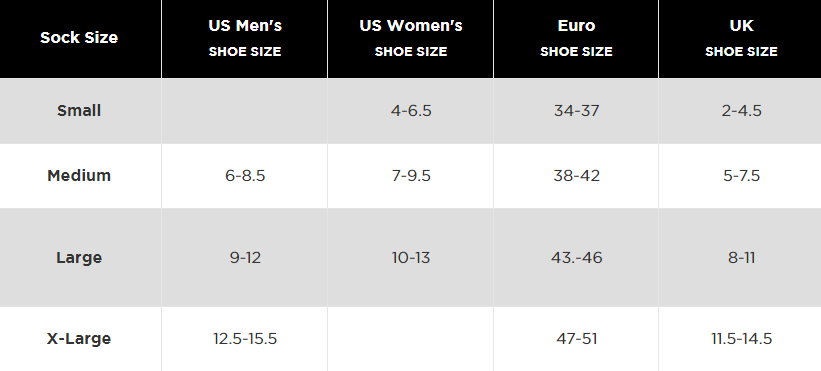Select the 12.5-15.5 men's size cell
Screen dimensions: 821x371
click(245, 339)
